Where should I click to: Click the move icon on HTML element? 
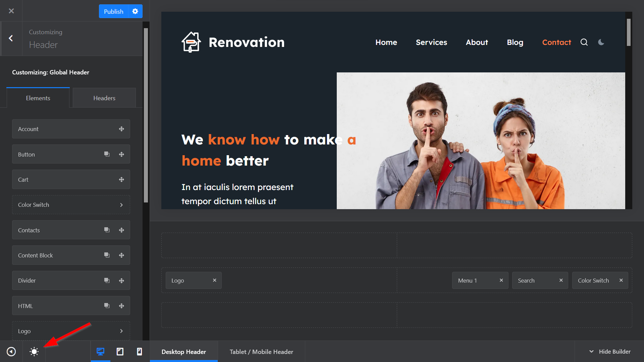[x=121, y=306]
